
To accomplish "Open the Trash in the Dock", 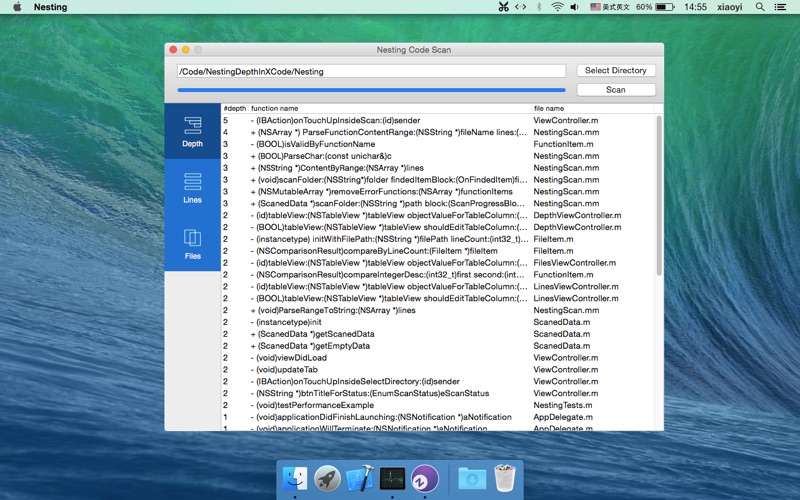I will (505, 479).
